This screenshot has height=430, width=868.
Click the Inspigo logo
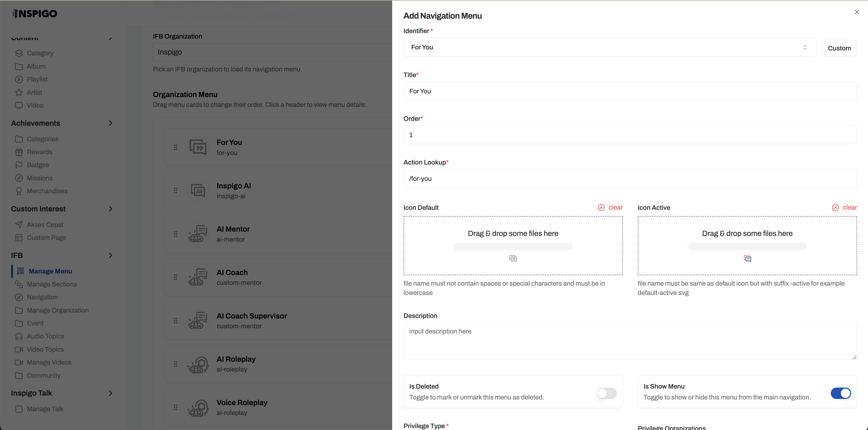click(35, 13)
